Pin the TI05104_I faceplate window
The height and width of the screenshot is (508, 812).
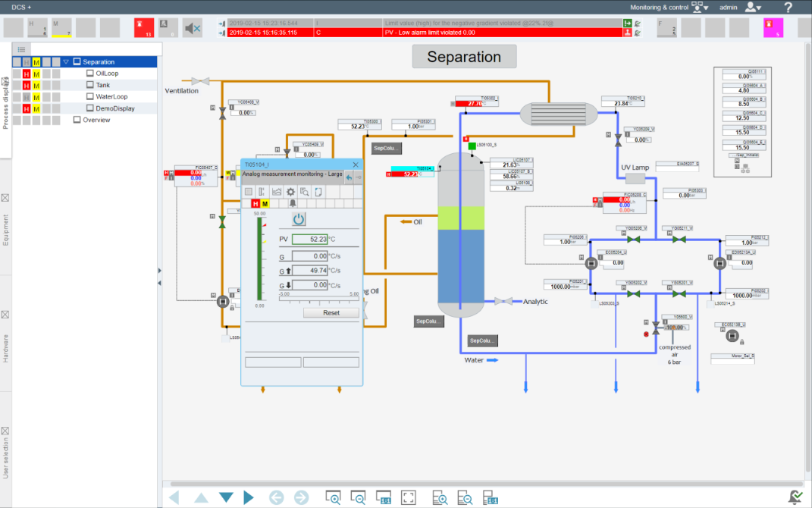[x=358, y=177]
